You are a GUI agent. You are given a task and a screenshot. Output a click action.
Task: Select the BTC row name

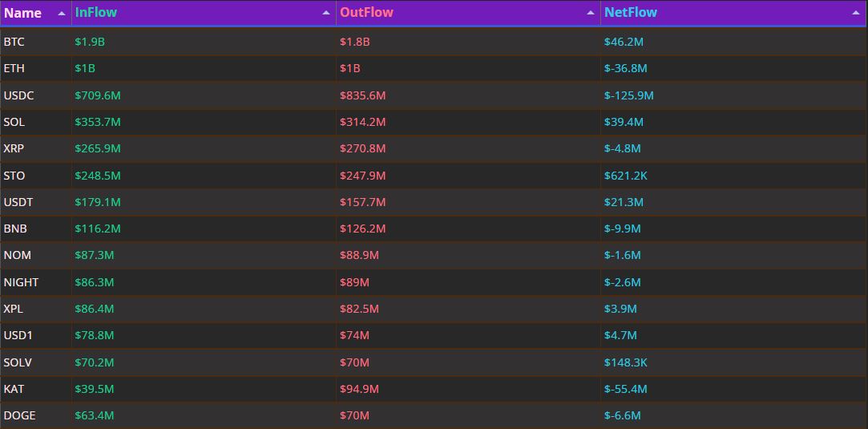click(14, 42)
